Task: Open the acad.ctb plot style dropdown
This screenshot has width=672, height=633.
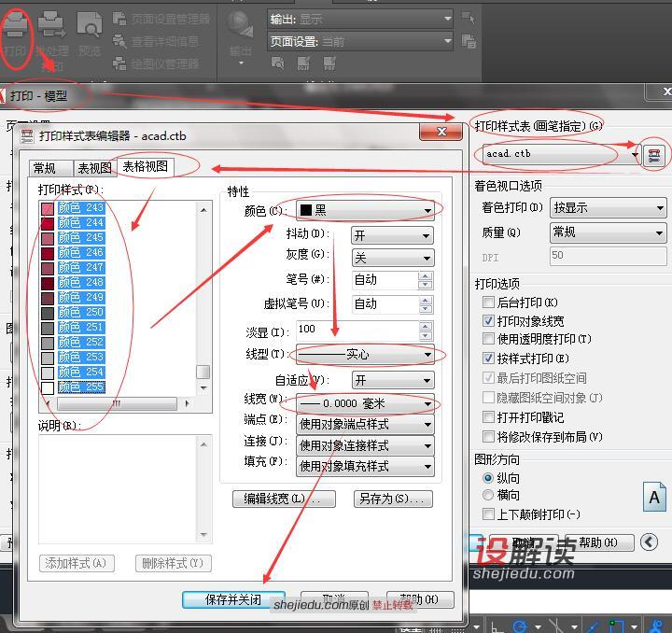Action: coord(562,154)
